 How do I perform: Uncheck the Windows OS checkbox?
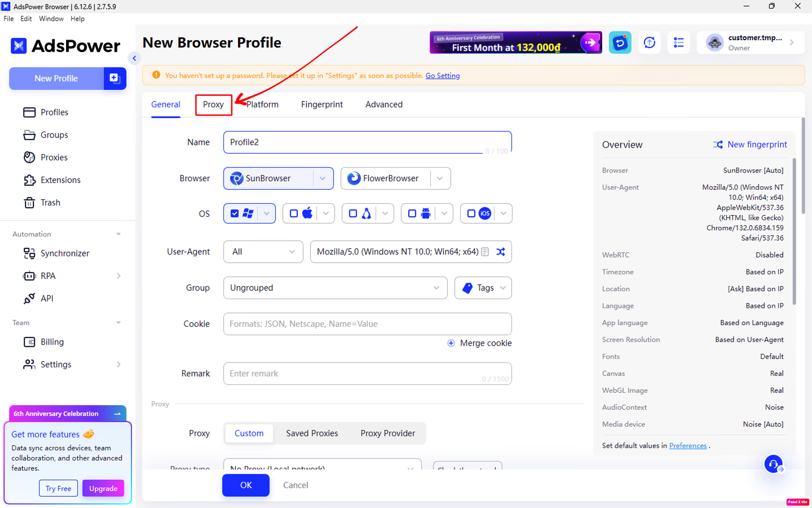[x=235, y=213]
